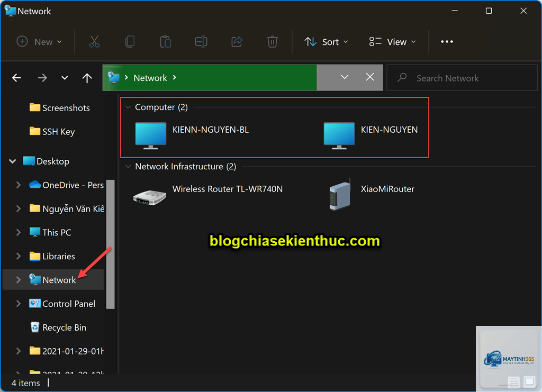Screen dimensions: 542x392
Task: Collapse the Computer group
Action: point(128,107)
